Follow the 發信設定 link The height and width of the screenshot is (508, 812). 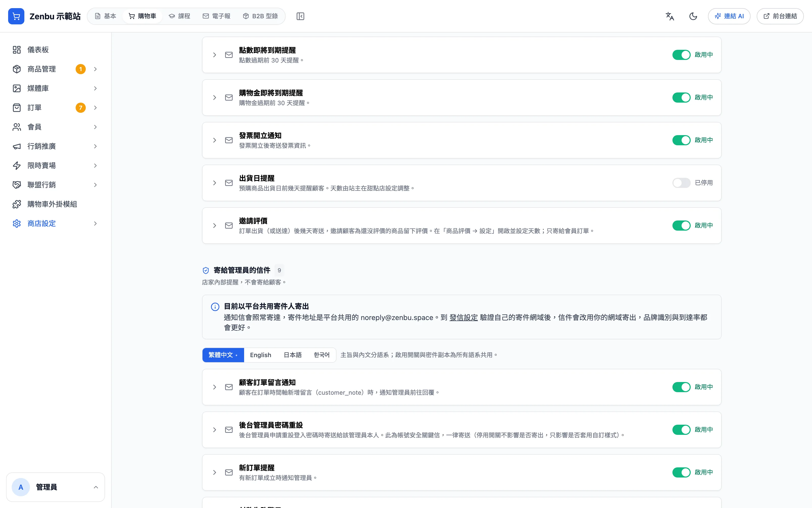463,317
